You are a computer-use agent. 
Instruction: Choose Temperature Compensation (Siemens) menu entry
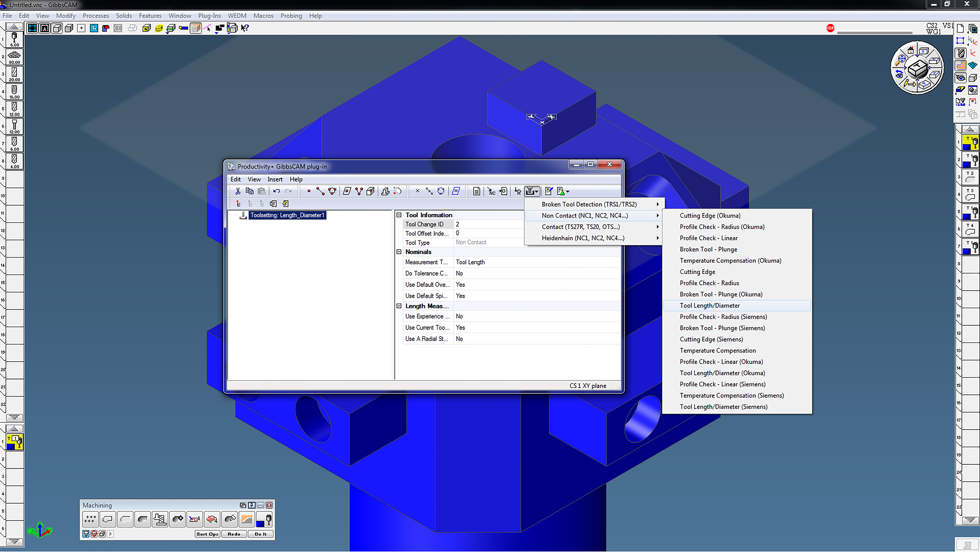737,396
